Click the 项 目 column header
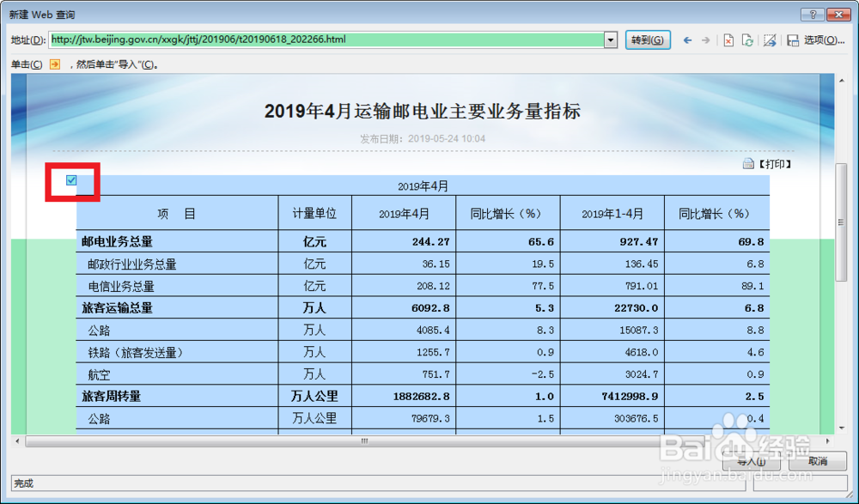This screenshot has height=504, width=859. tap(176, 214)
